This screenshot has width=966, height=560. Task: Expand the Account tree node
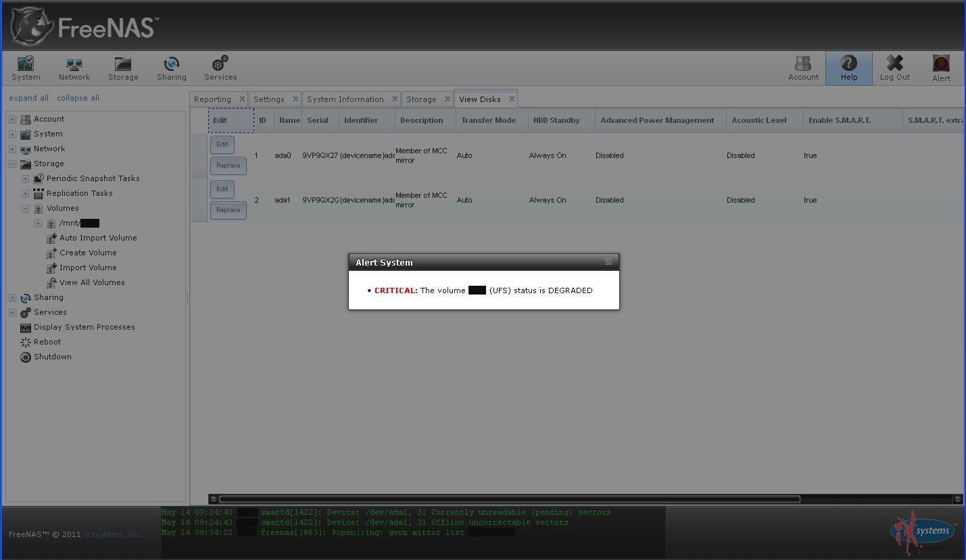pyautogui.click(x=12, y=120)
